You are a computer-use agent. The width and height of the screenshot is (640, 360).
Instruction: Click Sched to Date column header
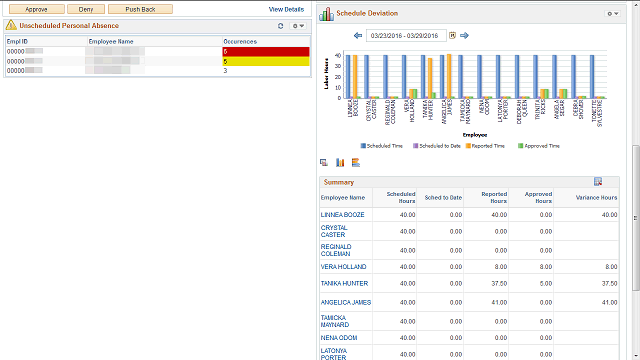443,198
